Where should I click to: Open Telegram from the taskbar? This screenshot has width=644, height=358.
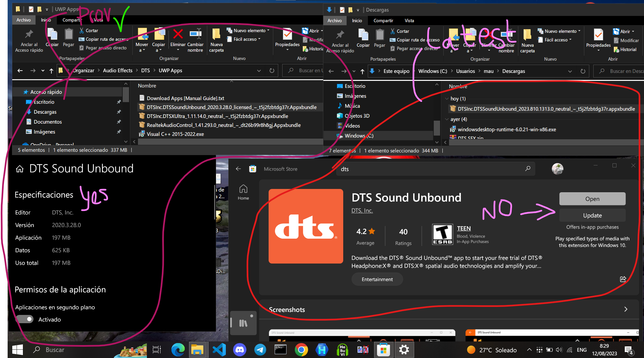point(260,350)
